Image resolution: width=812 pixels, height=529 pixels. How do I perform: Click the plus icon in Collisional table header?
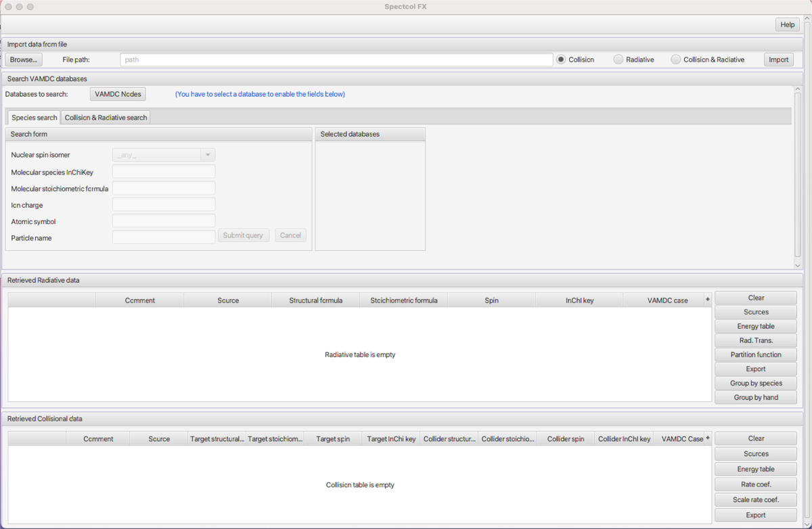pyautogui.click(x=708, y=438)
